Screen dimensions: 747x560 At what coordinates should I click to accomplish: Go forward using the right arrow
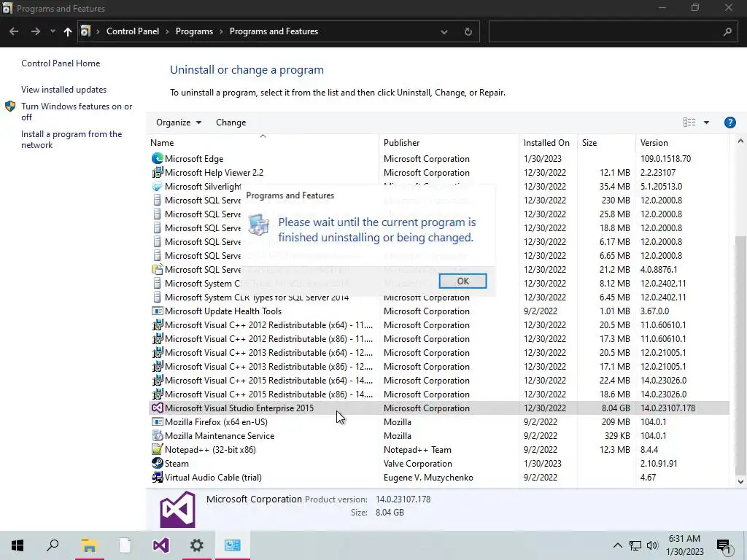click(x=35, y=31)
